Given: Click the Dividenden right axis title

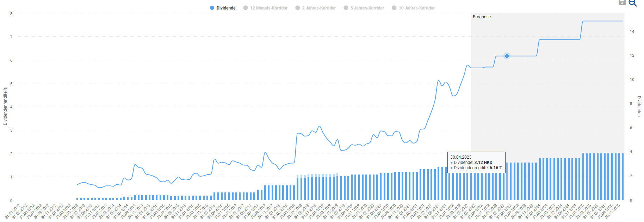Looking at the screenshot, I should tap(639, 106).
